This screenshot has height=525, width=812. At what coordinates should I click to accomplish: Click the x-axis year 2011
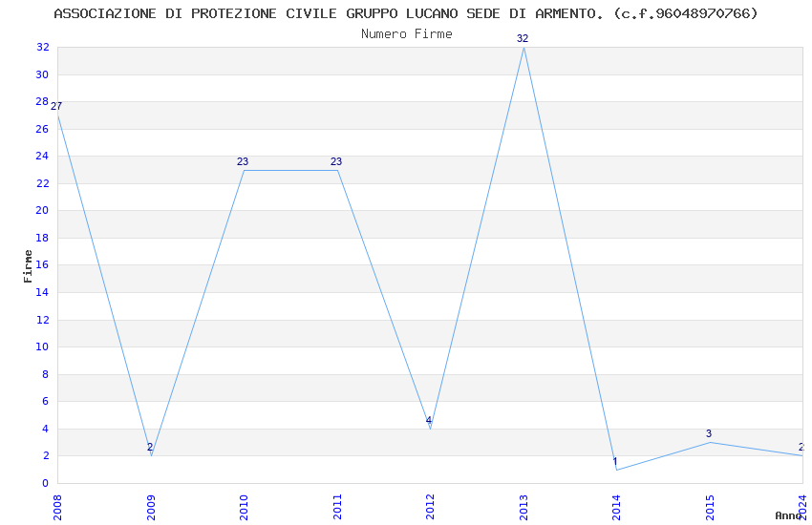[x=337, y=508]
